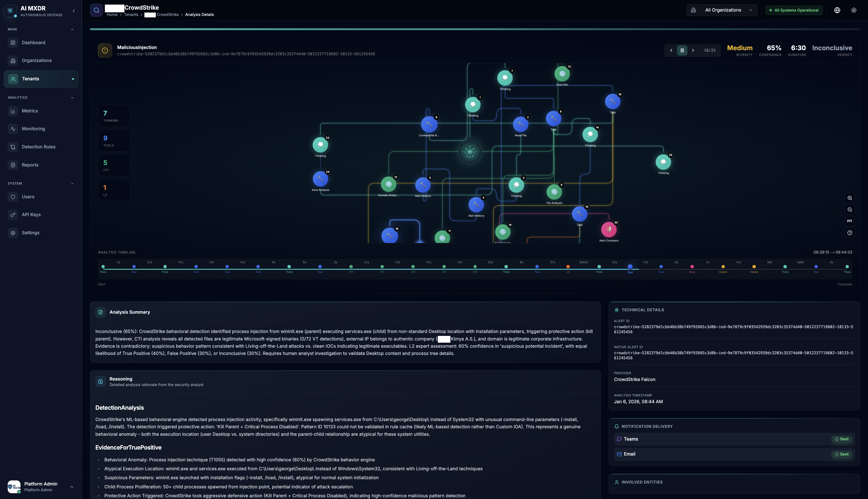Click the search icon in top bar
Viewport: 868px width, 499px height.
(x=96, y=10)
